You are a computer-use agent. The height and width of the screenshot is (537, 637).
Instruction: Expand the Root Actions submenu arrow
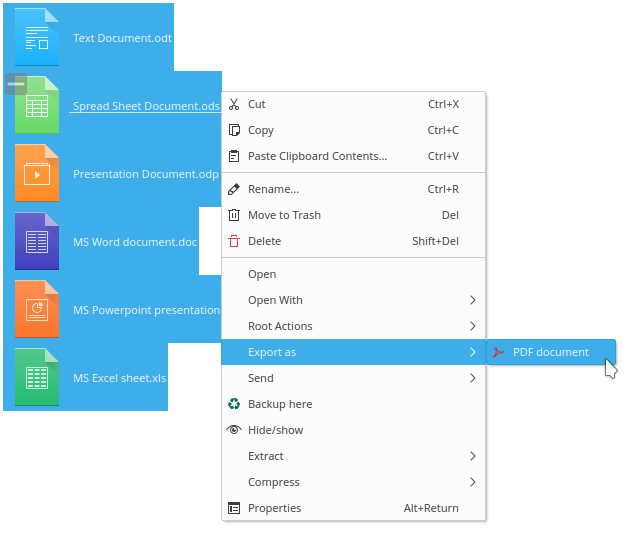pos(472,326)
